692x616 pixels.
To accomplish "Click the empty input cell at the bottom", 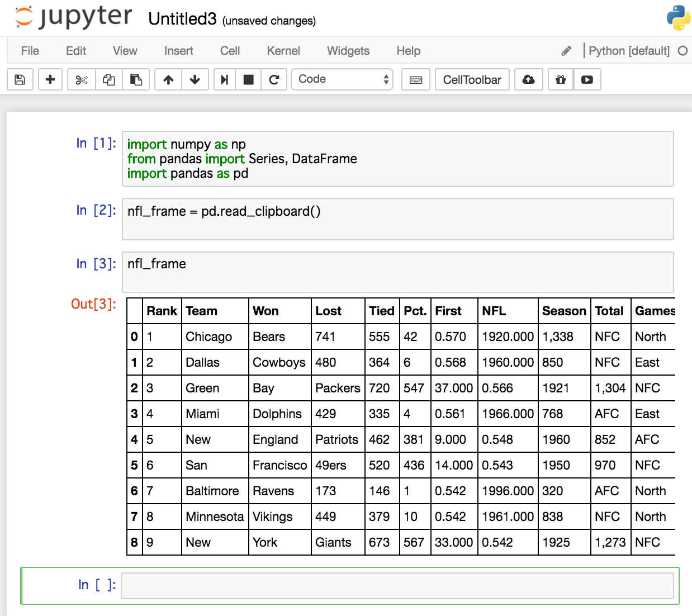I will click(397, 585).
